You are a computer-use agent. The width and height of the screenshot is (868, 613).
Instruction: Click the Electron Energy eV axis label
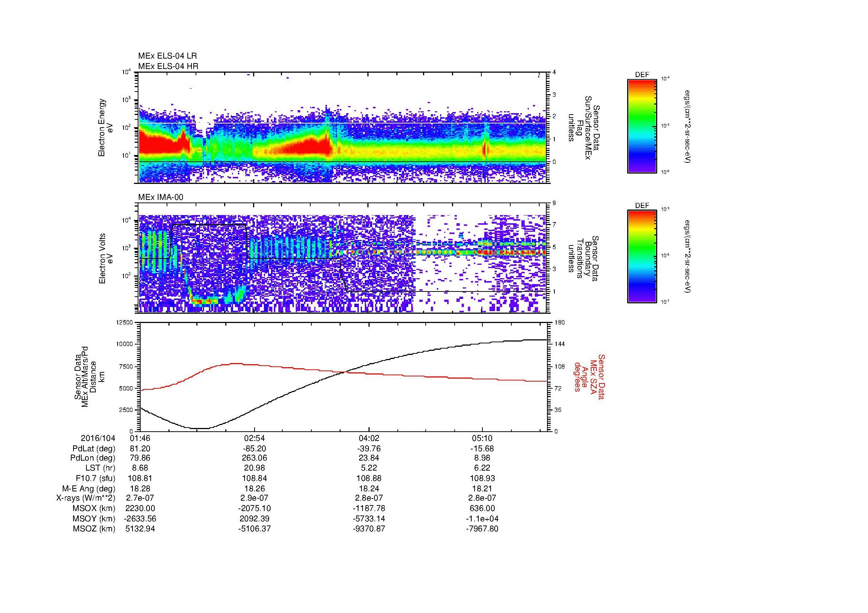click(x=106, y=128)
